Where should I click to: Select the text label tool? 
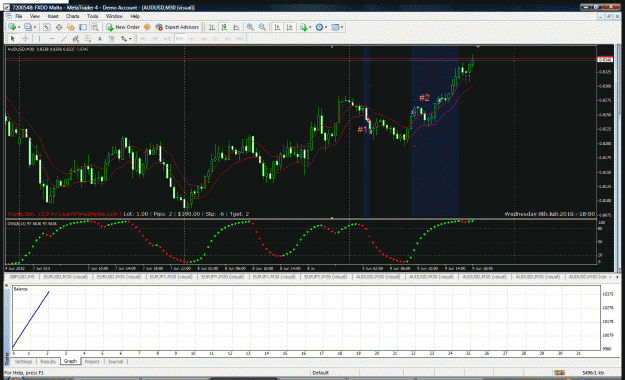[x=100, y=39]
